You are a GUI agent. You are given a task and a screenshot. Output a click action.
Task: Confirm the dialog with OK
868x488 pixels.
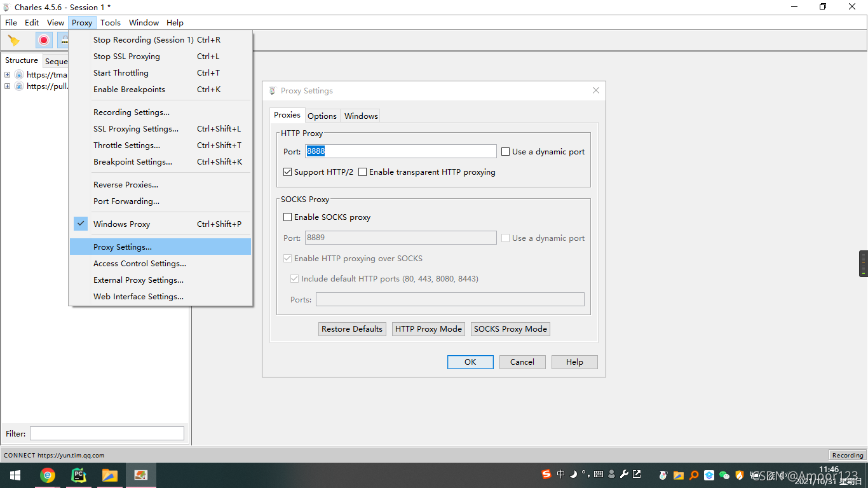(470, 362)
